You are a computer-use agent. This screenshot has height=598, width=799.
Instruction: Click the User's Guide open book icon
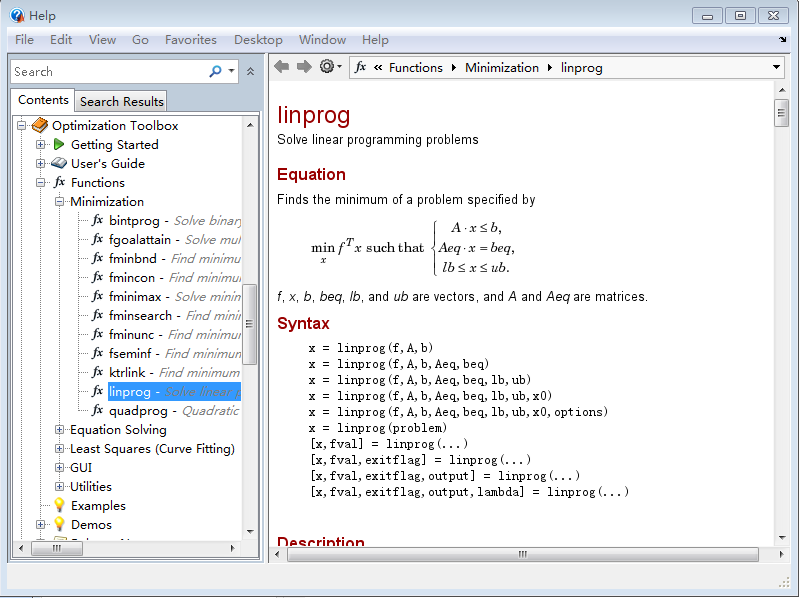click(x=59, y=163)
